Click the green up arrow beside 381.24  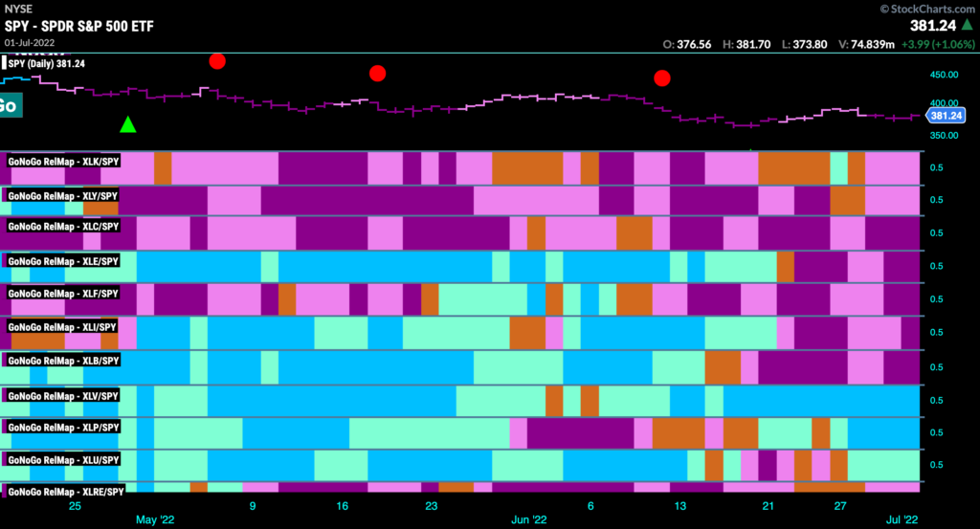coord(968,24)
